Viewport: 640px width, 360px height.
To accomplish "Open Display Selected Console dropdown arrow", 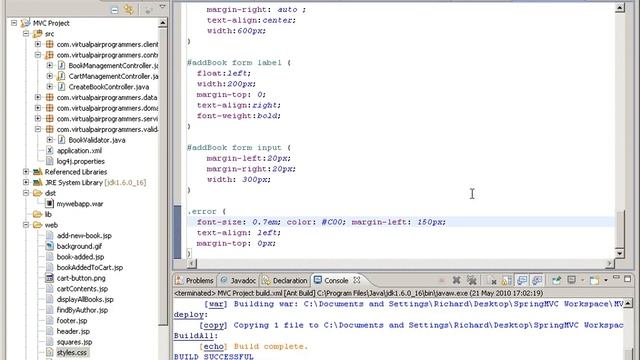I will pos(582,280).
